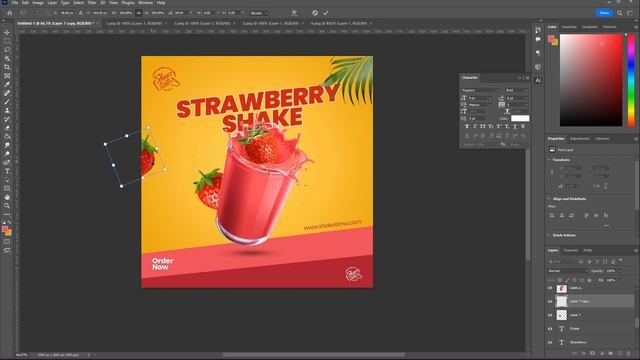This screenshot has height=360, width=640.
Task: Switch to the Swatches tab
Action: 569,27
